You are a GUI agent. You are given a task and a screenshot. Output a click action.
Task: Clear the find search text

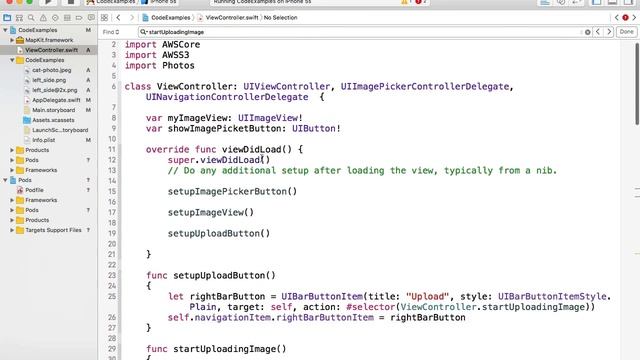click(x=587, y=32)
